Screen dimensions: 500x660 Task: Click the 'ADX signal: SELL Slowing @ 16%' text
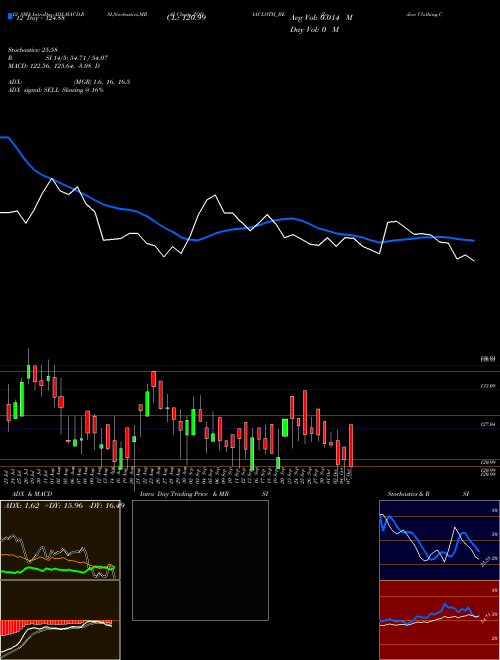56,90
